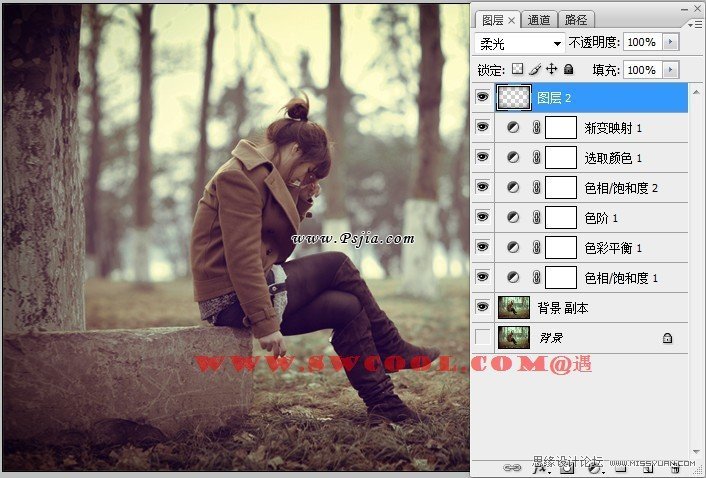The width and height of the screenshot is (706, 478).
Task: Add a layer mask via bottom icon
Action: [567, 468]
